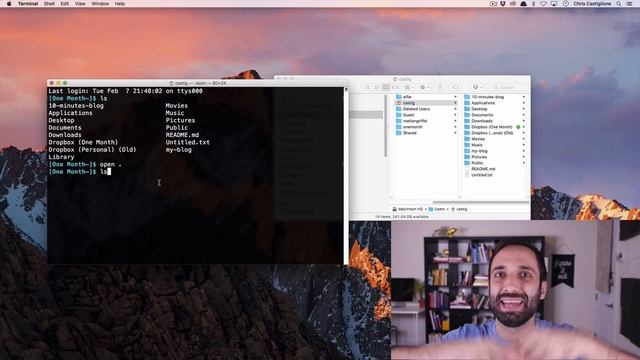Image resolution: width=640 pixels, height=360 pixels.
Task: Click the Time Machine clock icon
Action: coord(566,4)
